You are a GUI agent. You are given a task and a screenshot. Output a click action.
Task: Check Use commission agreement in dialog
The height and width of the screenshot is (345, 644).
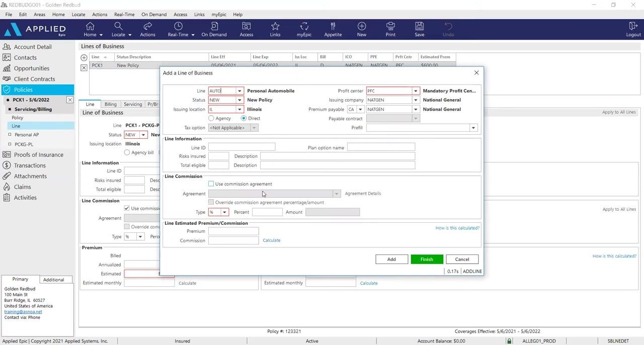tap(211, 184)
